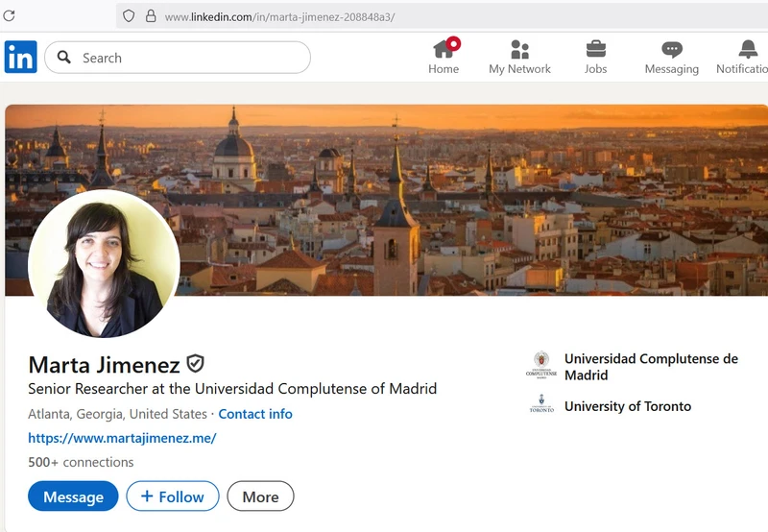
Task: Open the Home feed icon
Action: tap(443, 49)
